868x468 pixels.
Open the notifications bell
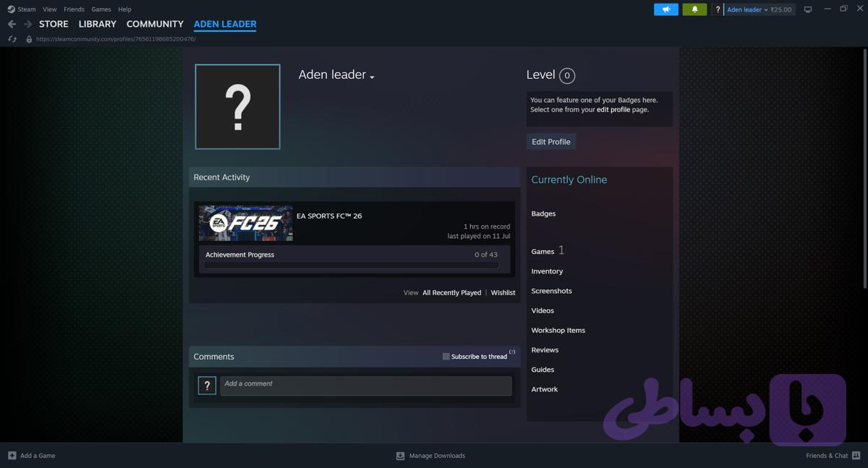coord(694,9)
